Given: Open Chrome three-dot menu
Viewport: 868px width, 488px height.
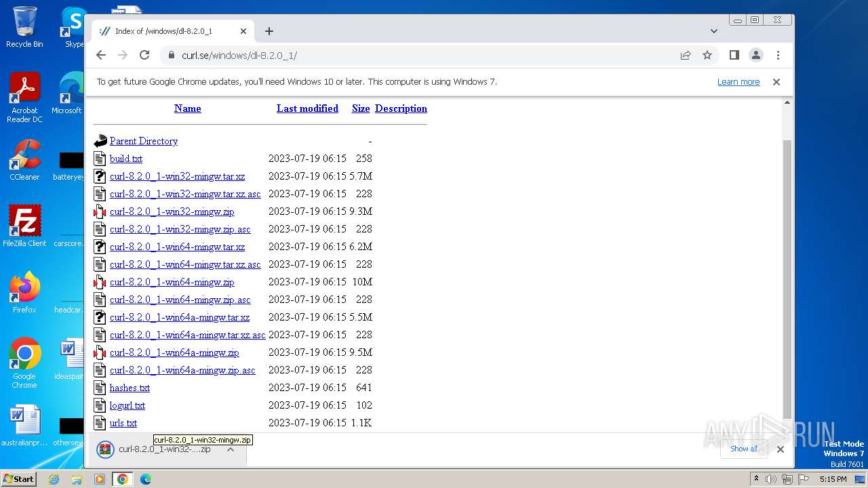Looking at the screenshot, I should click(778, 55).
